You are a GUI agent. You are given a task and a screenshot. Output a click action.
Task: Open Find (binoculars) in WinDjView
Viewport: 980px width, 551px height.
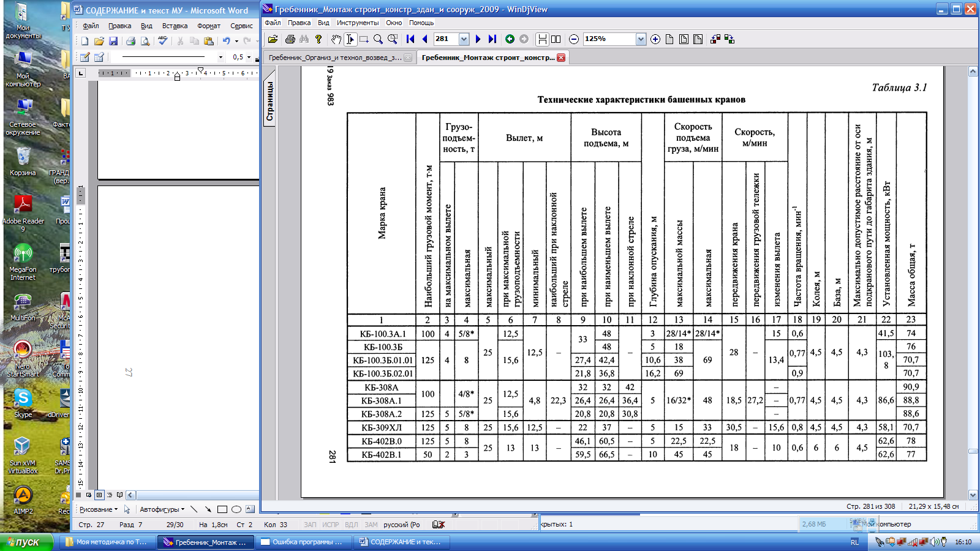(x=304, y=39)
